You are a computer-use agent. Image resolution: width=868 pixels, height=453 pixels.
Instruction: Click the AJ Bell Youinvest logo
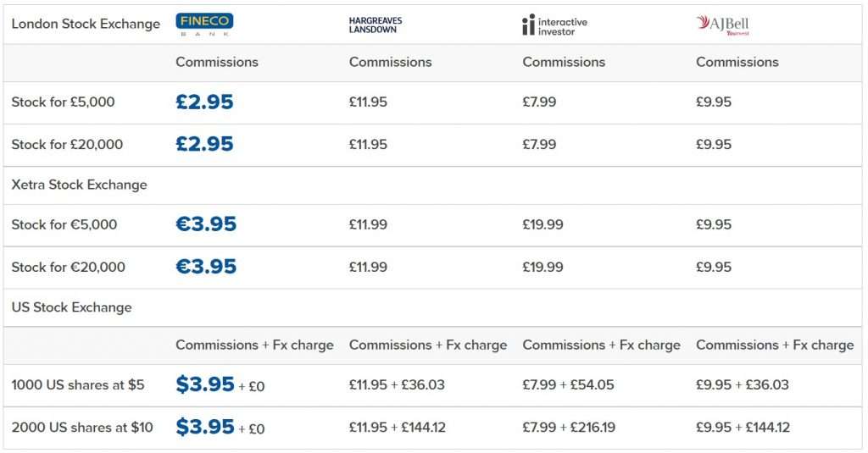point(722,25)
